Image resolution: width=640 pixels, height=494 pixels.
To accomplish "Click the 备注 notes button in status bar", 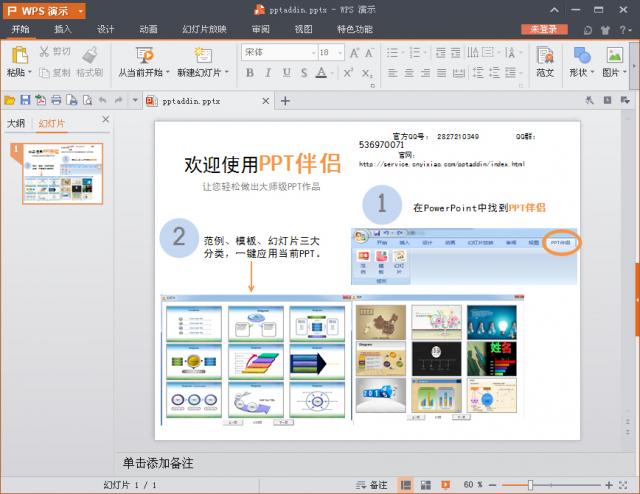I will click(x=371, y=485).
